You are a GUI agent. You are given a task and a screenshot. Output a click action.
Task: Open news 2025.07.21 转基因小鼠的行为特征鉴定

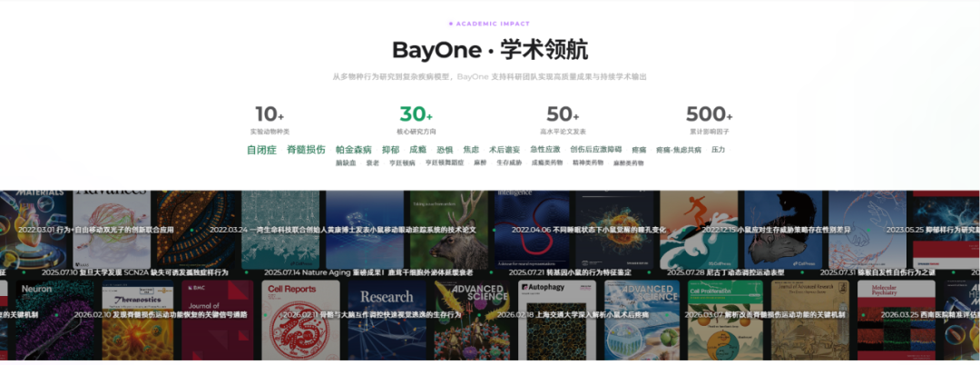570,272
